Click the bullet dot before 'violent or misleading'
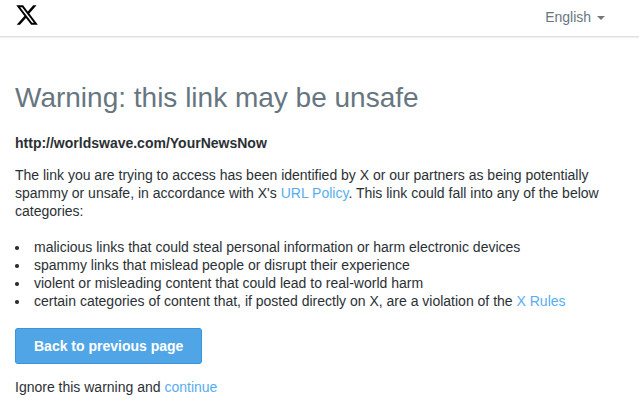The height and width of the screenshot is (414, 639). [17, 284]
